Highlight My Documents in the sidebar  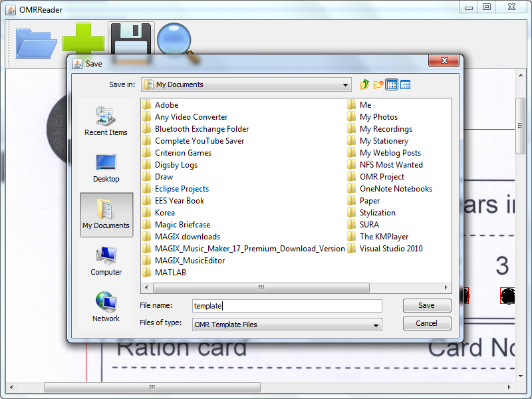pos(106,214)
